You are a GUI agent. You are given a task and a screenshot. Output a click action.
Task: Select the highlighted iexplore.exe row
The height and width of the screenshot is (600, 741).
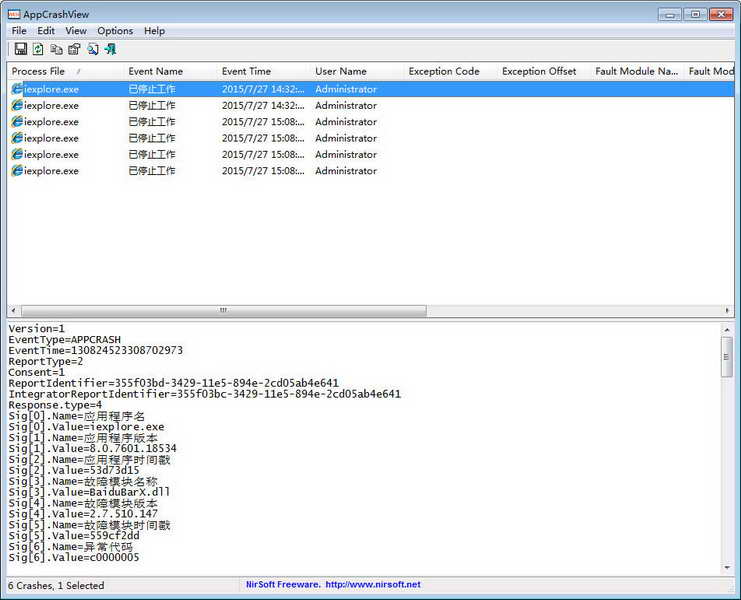(371, 89)
